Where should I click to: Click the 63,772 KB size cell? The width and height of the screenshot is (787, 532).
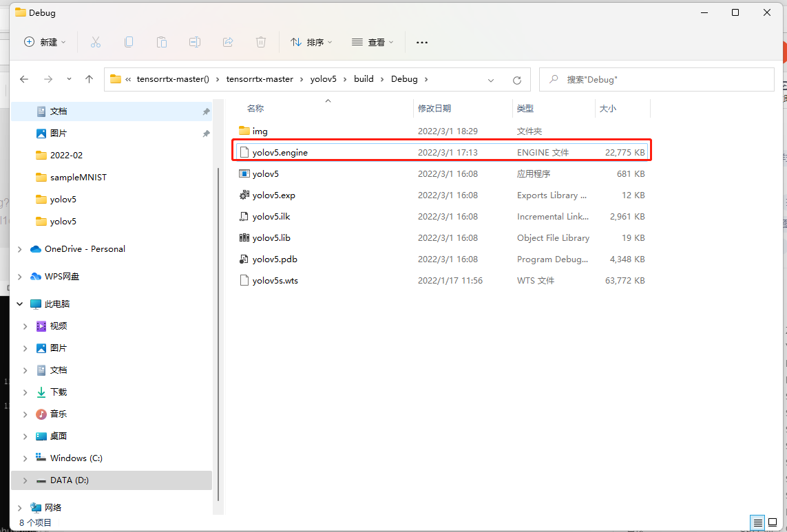coord(625,281)
